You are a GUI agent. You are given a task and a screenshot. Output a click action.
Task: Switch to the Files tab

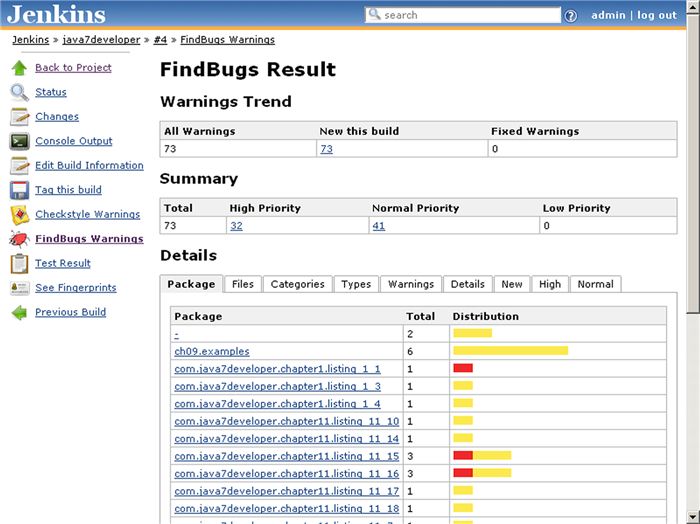(243, 284)
